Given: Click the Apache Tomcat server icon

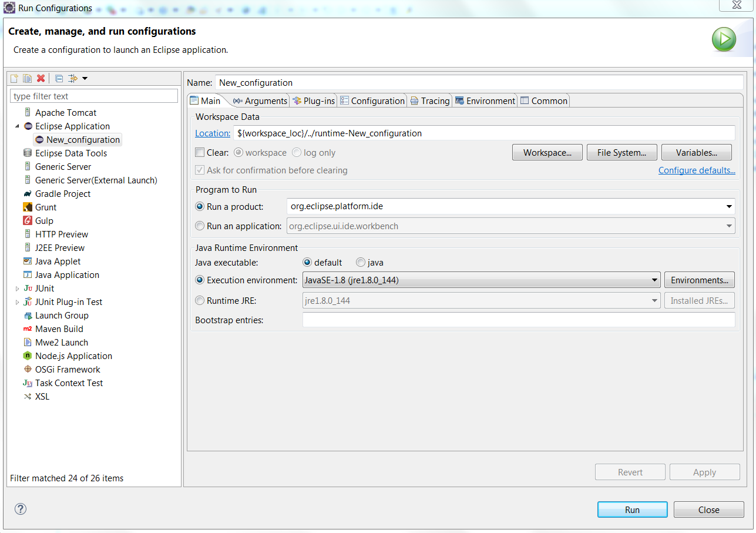Looking at the screenshot, I should click(28, 112).
